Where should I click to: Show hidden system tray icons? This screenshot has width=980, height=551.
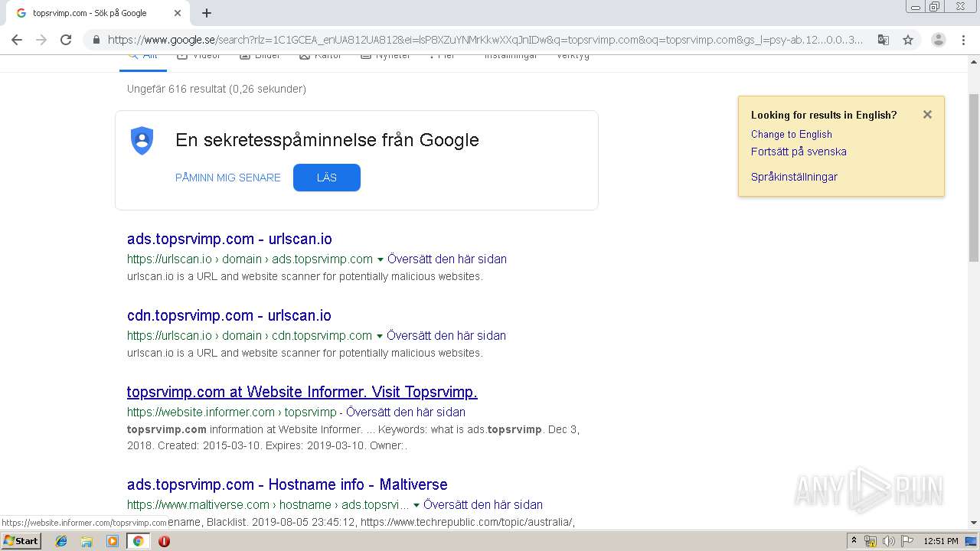(854, 541)
